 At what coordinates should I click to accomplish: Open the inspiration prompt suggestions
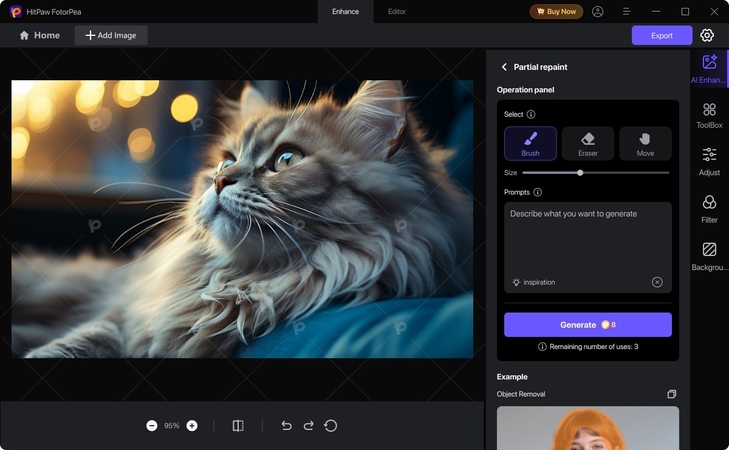point(534,282)
